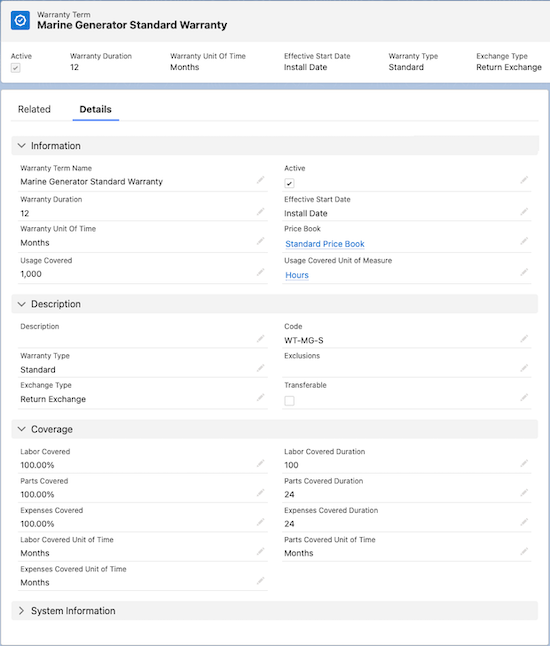Click the Warranty Term record icon
The width and height of the screenshot is (550, 646).
pyautogui.click(x=20, y=20)
